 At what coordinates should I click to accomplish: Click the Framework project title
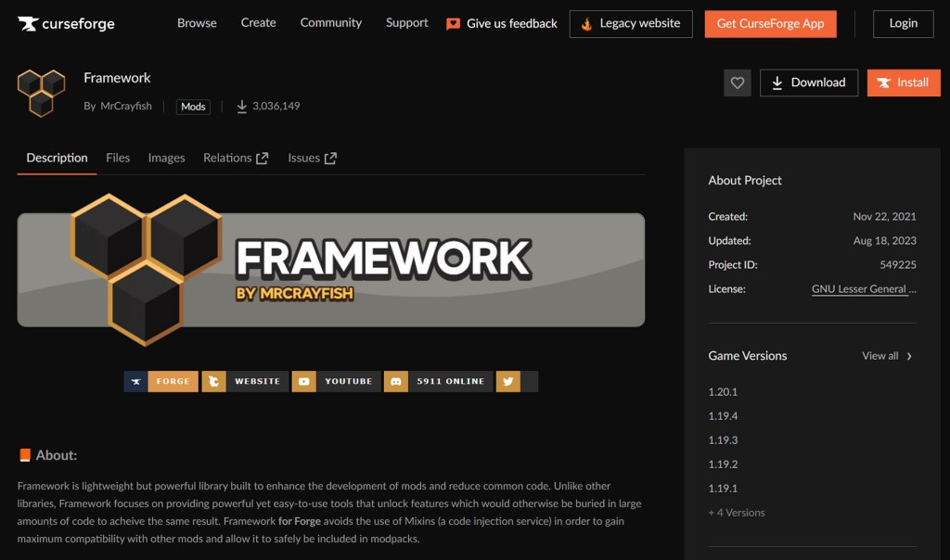[117, 78]
